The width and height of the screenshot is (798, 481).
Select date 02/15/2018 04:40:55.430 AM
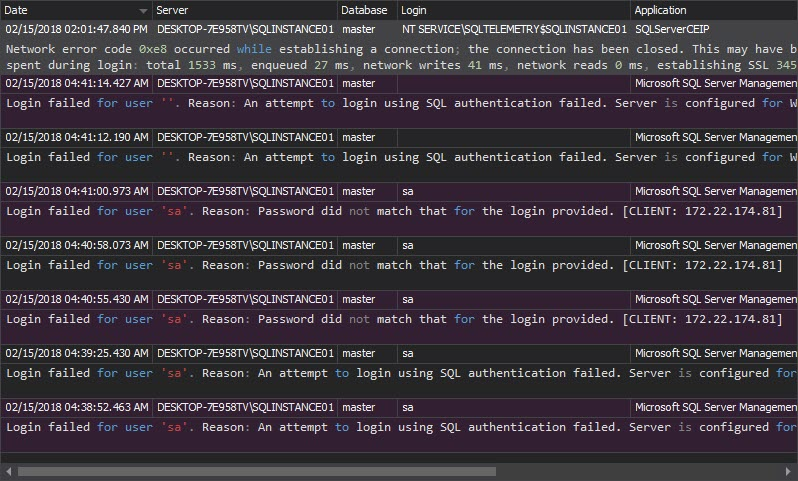(x=77, y=299)
